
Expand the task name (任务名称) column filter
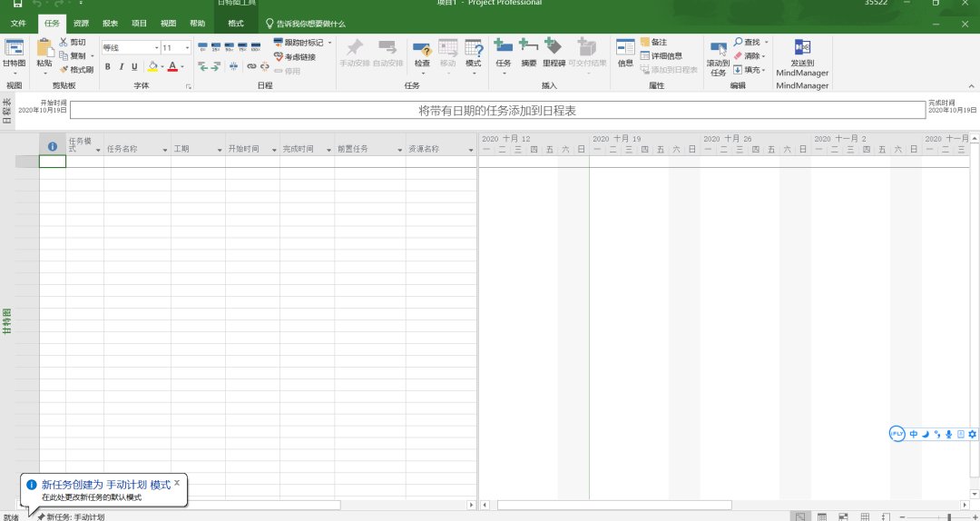tap(165, 149)
